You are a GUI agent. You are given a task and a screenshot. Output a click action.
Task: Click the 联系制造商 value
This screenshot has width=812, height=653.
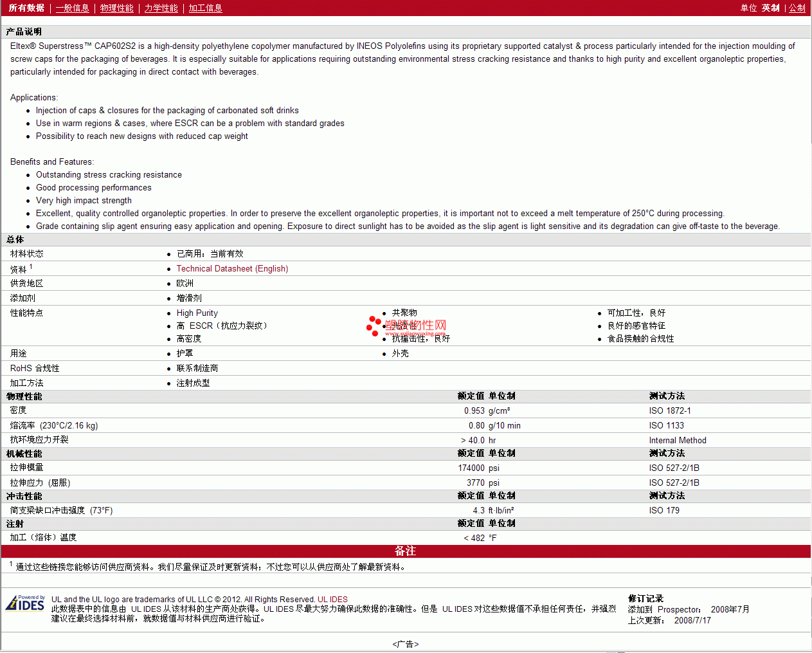pyautogui.click(x=197, y=368)
